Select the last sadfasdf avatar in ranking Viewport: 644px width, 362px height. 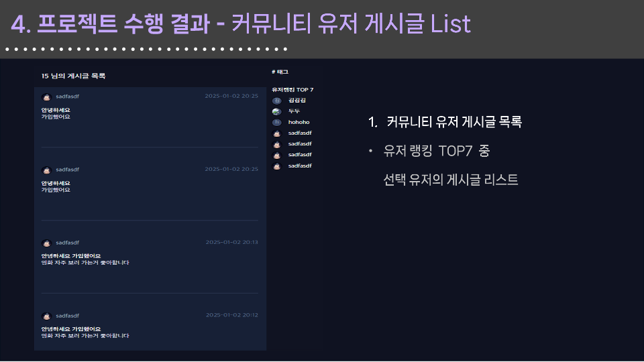[277, 166]
